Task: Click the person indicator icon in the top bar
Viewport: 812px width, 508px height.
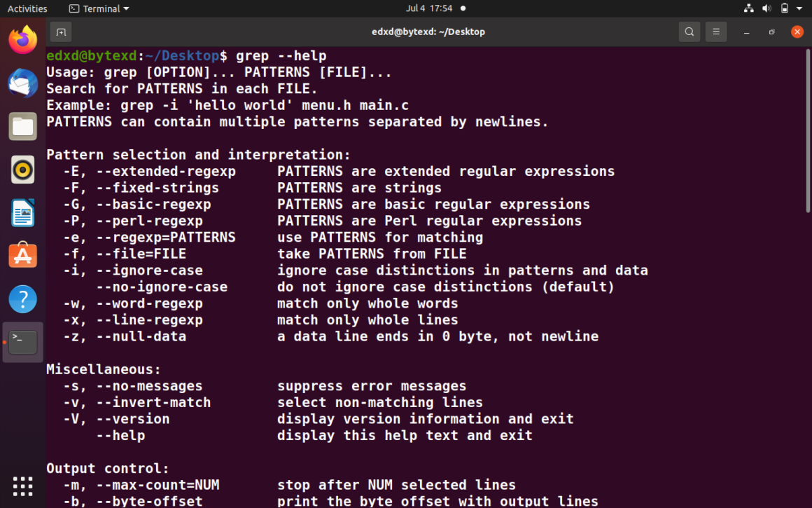Action: (748, 8)
